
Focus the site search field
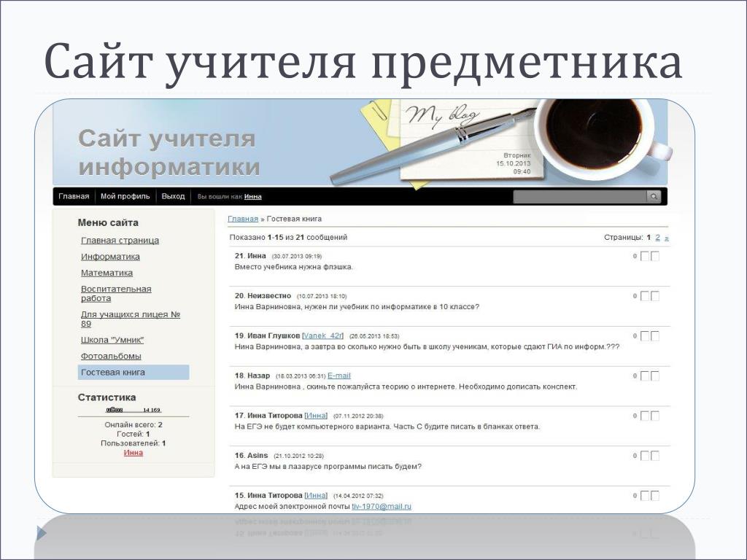point(580,196)
